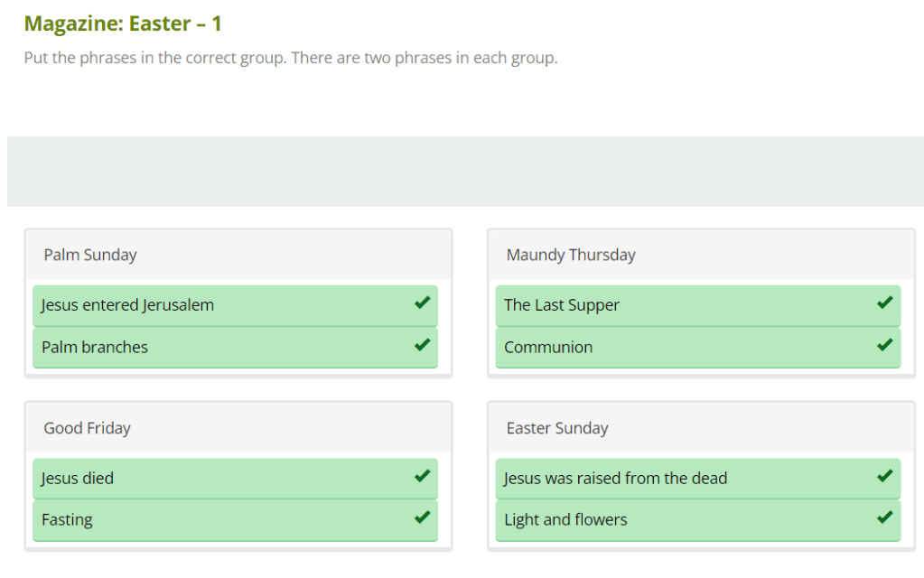Click checkmark beside Jesus died

pos(422,477)
